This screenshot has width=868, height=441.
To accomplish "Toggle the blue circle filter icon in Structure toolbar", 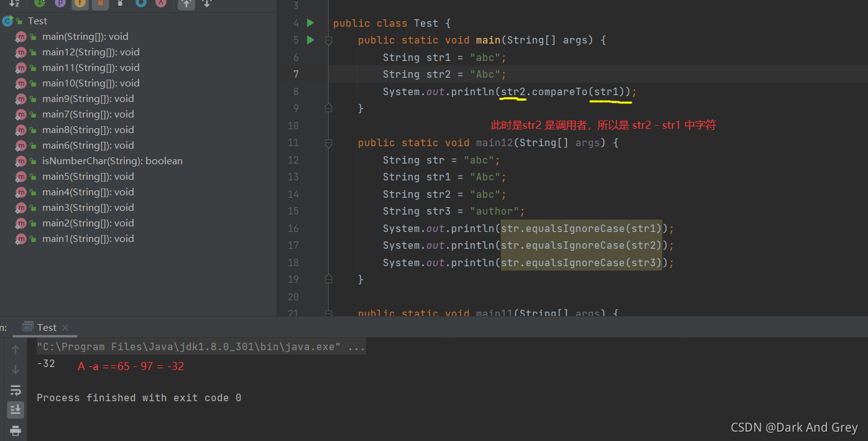I will (x=141, y=3).
